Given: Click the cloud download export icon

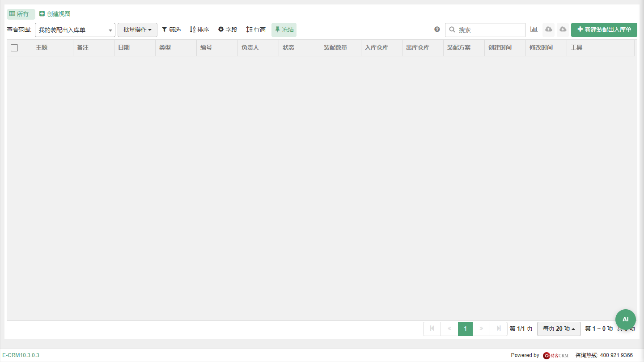Looking at the screenshot, I should tap(563, 29).
